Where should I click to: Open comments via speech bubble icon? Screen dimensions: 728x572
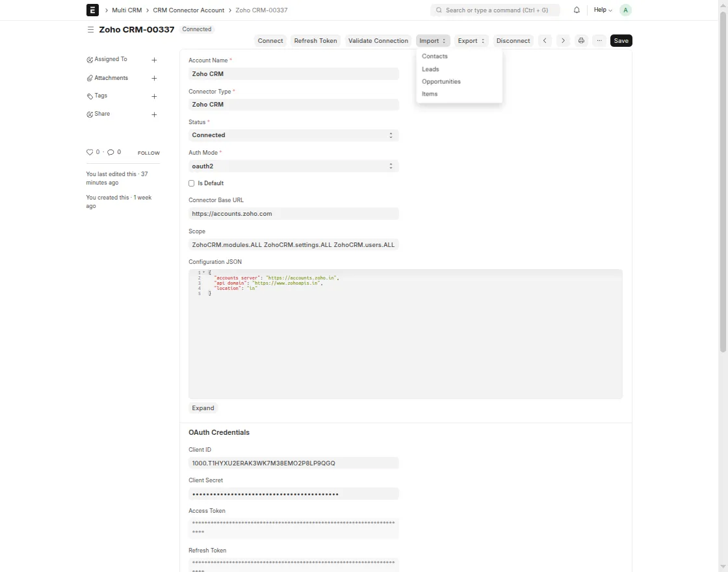click(110, 152)
